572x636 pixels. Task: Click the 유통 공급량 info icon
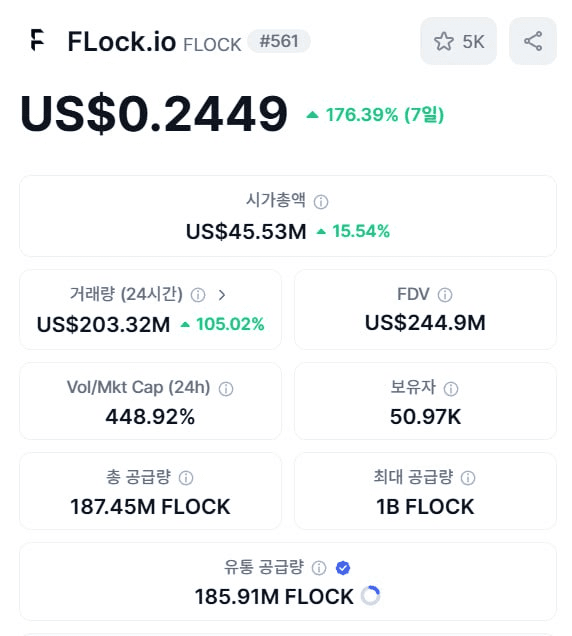(x=319, y=568)
